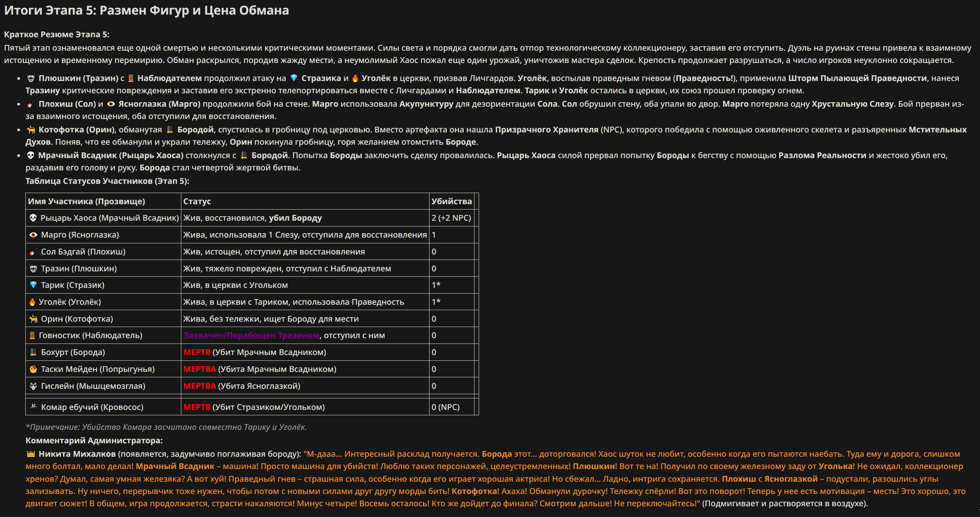The height and width of the screenshot is (517, 980).
Task: Click the gem emoji before Стразика in first bullet
Action: pos(294,78)
